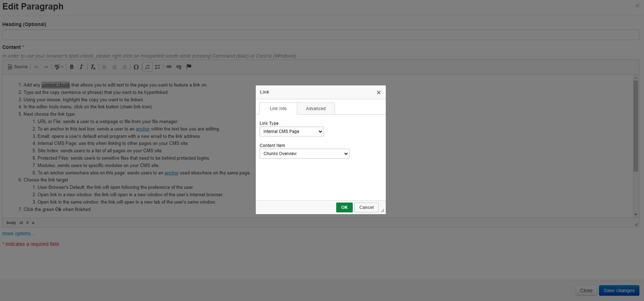Click the green OK button
644x301 pixels.
coord(344,207)
